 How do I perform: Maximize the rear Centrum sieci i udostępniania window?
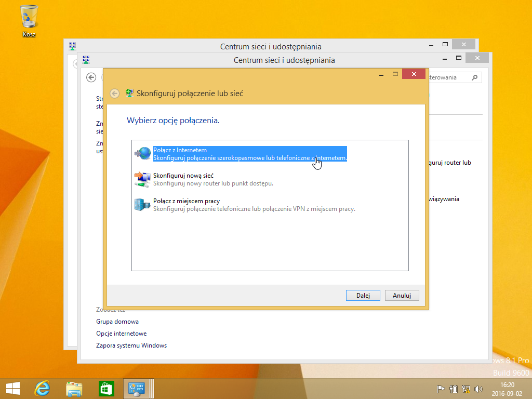tap(445, 45)
